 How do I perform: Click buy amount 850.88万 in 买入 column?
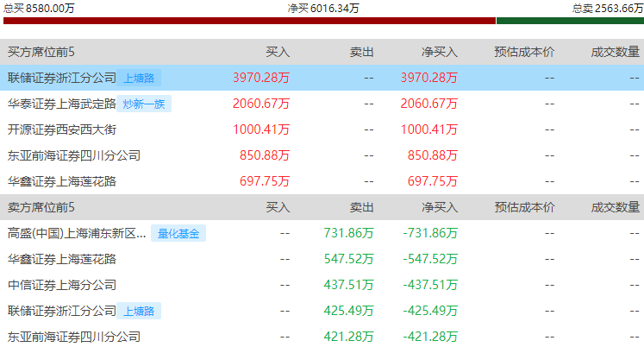pos(265,155)
